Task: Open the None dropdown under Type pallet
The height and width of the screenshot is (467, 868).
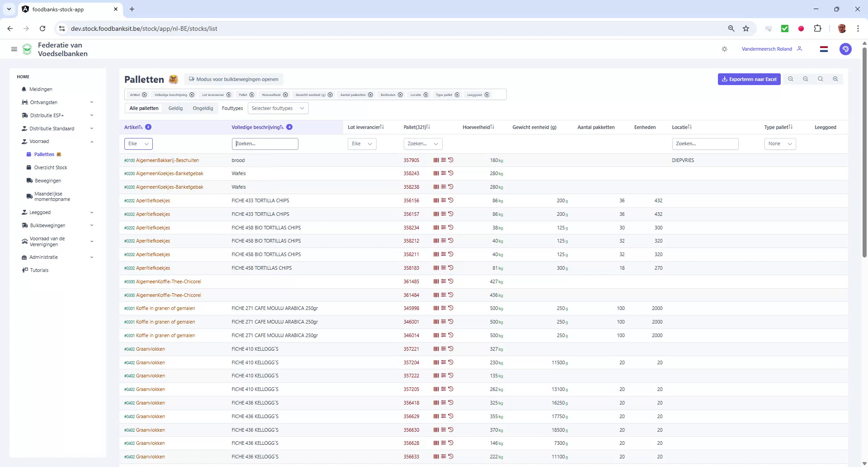Action: [x=780, y=143]
